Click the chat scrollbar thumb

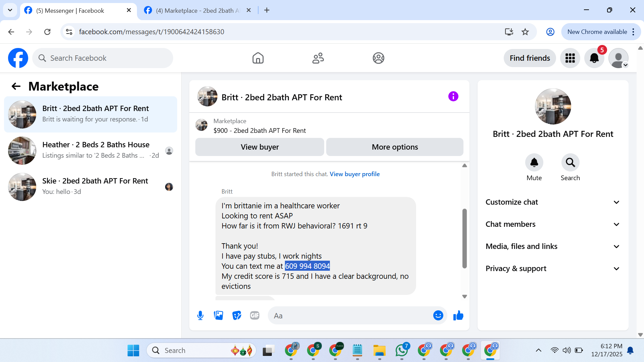tap(464, 238)
